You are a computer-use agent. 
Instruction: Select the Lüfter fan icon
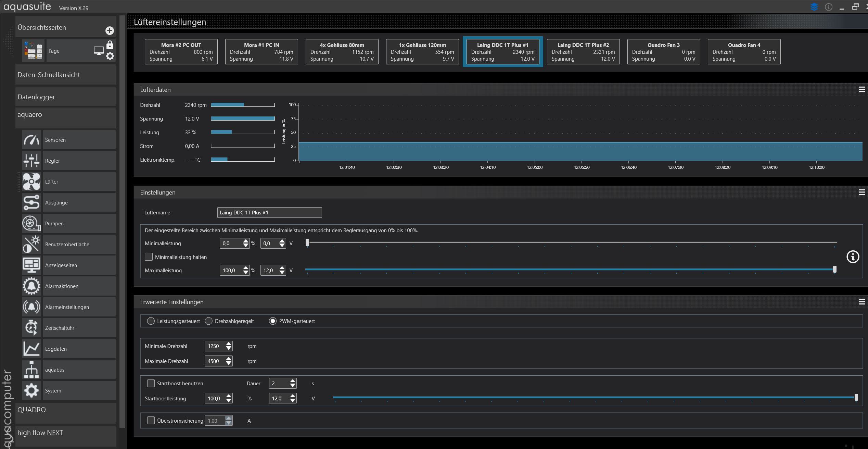[31, 182]
